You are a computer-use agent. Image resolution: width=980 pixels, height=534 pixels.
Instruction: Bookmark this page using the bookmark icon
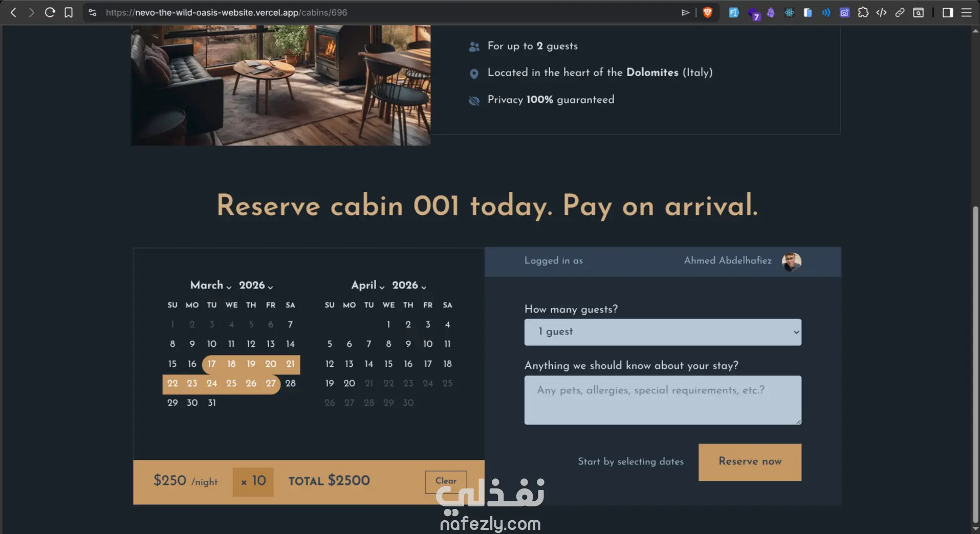click(x=69, y=12)
